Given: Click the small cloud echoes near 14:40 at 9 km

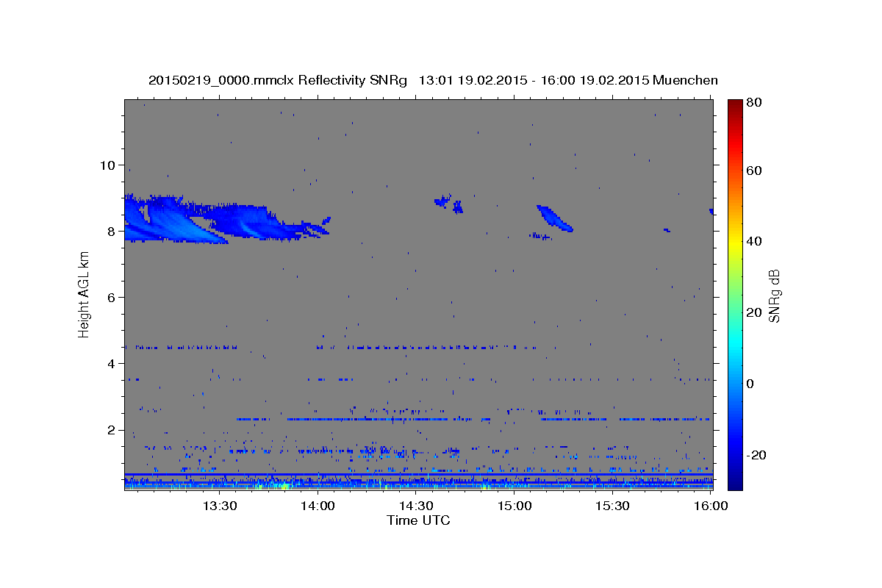Looking at the screenshot, I should (449, 204).
